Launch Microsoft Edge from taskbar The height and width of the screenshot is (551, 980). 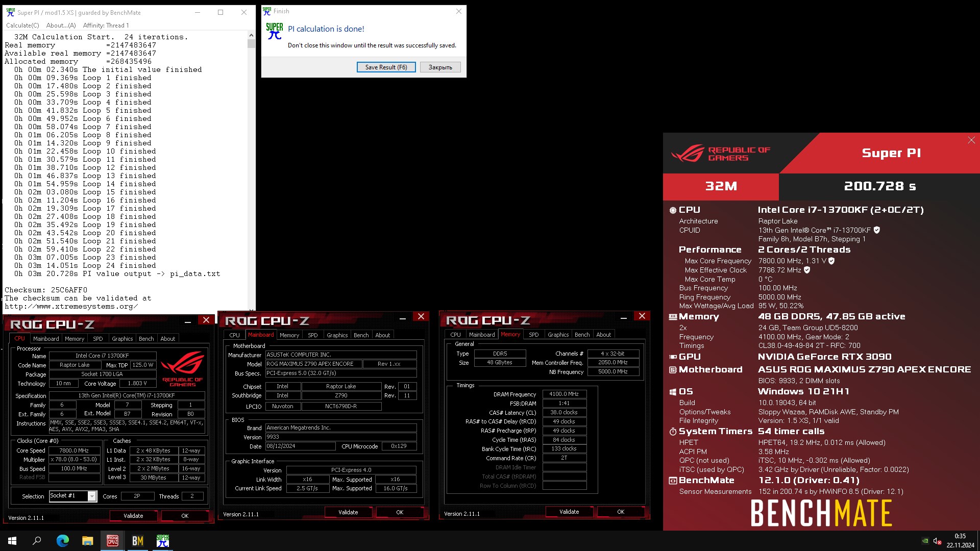click(62, 541)
